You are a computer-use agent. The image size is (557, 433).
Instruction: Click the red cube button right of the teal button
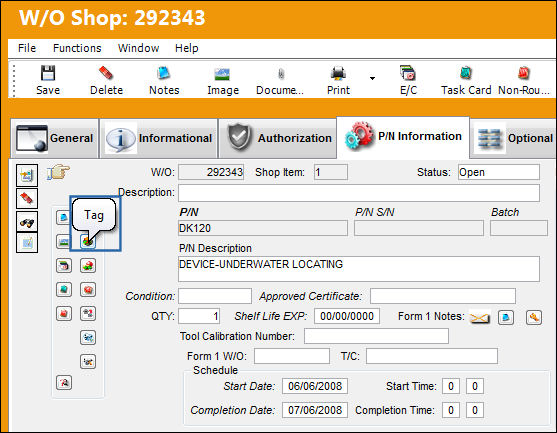pos(88,289)
